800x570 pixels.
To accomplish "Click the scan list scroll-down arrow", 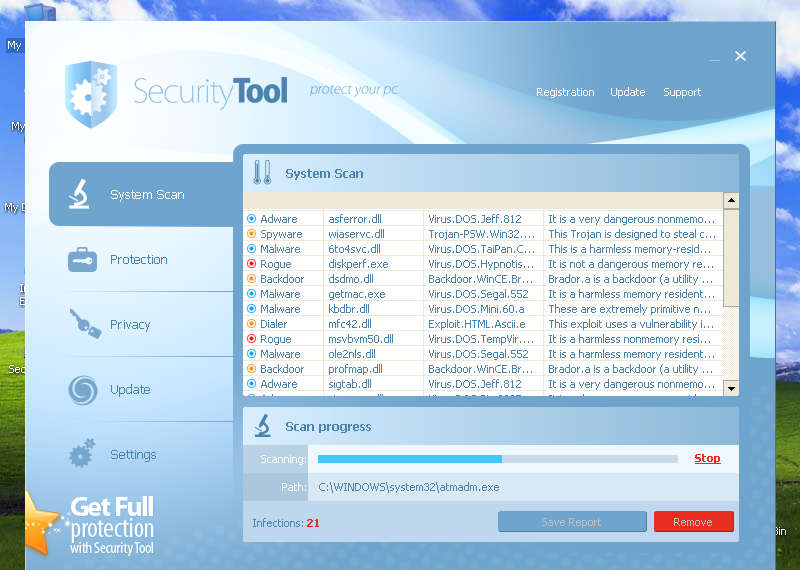I will pos(731,388).
